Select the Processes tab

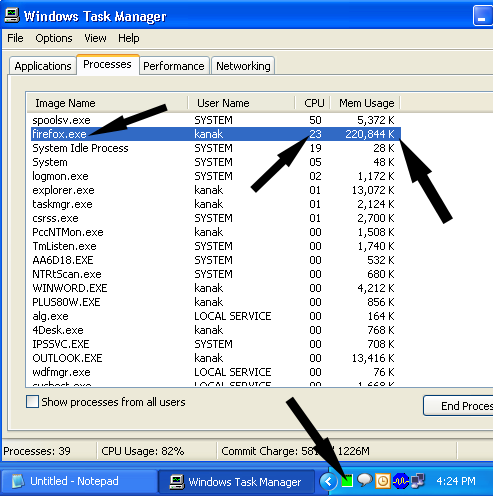[107, 64]
